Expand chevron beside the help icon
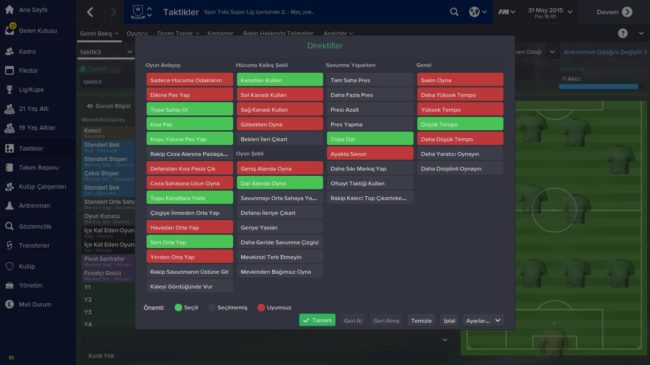Viewport: 650px width, 365px height. pyautogui.click(x=641, y=33)
